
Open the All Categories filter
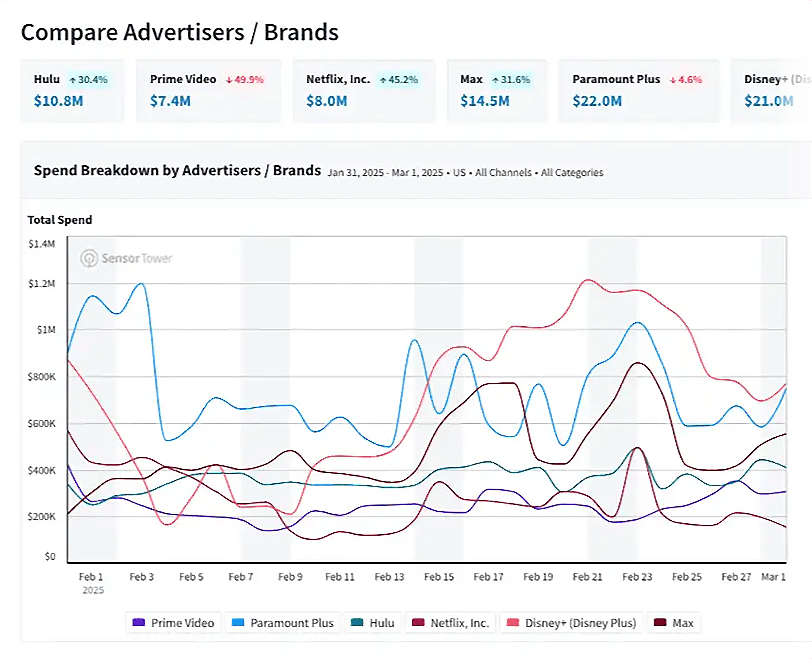click(572, 173)
